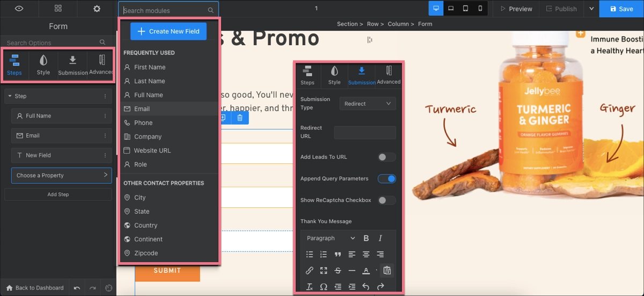Select Submission tab in left Form panel
This screenshot has height=296, width=644.
[x=73, y=66]
